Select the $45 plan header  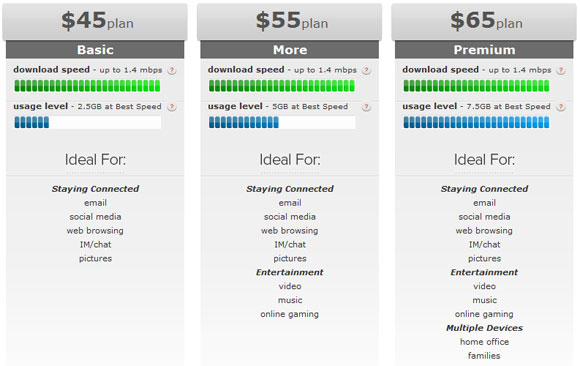click(95, 21)
